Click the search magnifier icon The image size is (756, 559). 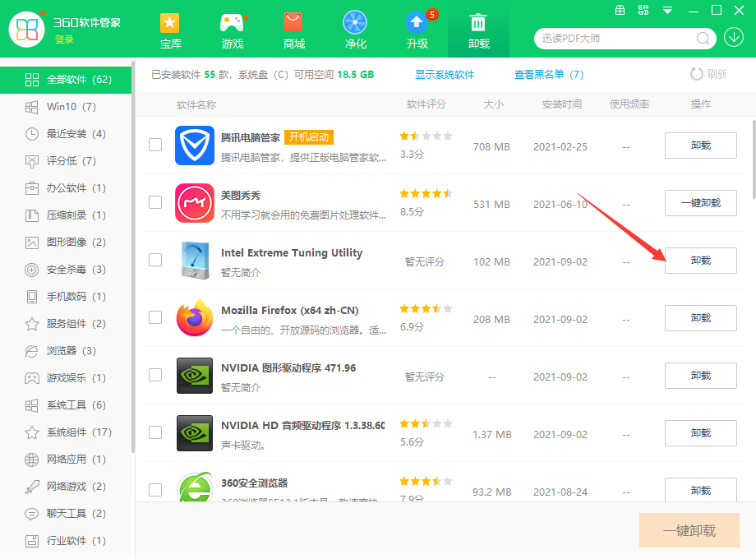[x=703, y=38]
